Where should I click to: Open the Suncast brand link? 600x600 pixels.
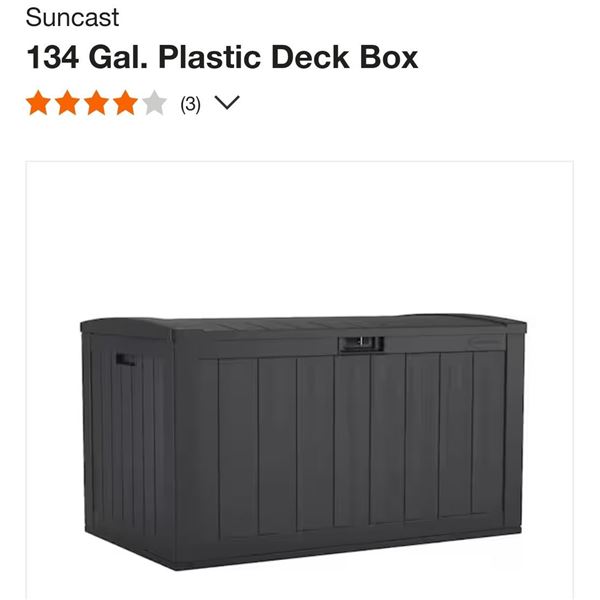point(72,18)
